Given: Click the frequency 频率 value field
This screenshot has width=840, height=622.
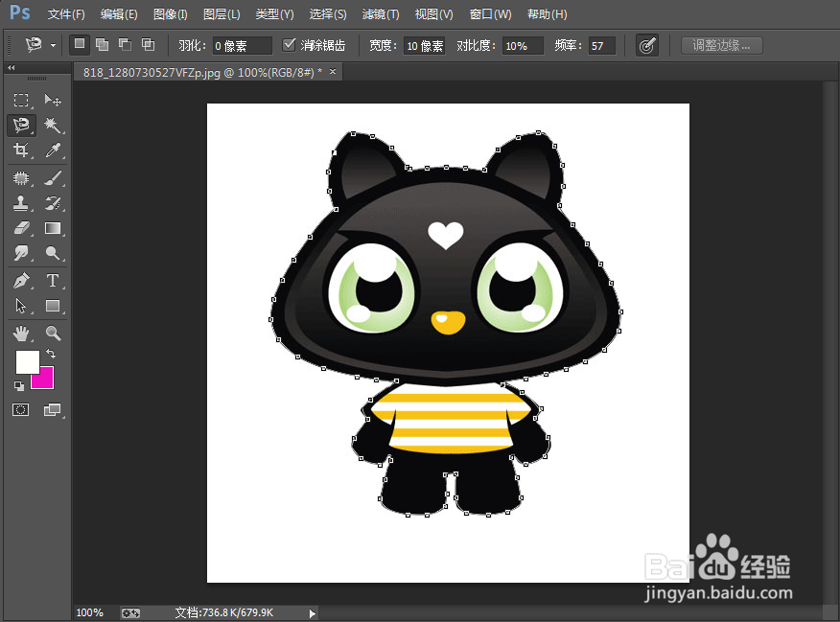Looking at the screenshot, I should (x=602, y=46).
